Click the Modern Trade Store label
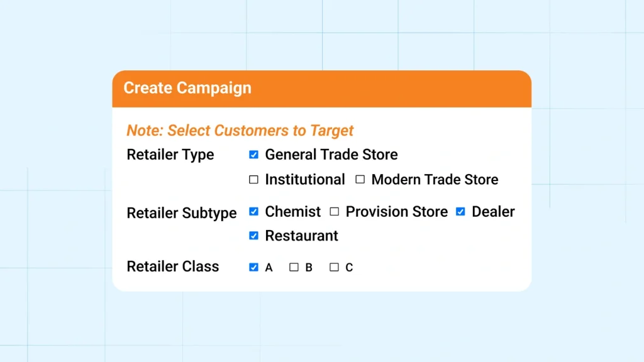This screenshot has height=362, width=644. coord(435,179)
